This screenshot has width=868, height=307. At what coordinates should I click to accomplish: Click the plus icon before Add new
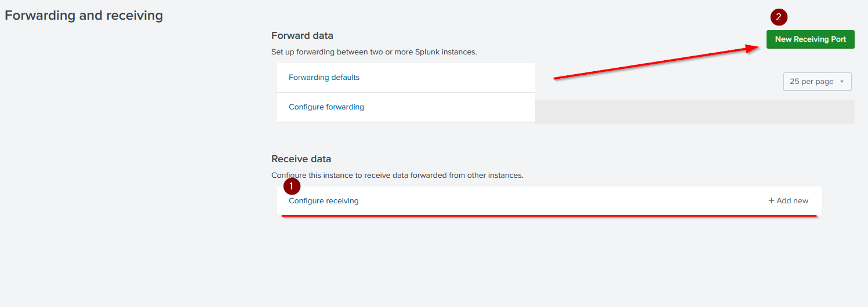pos(771,201)
